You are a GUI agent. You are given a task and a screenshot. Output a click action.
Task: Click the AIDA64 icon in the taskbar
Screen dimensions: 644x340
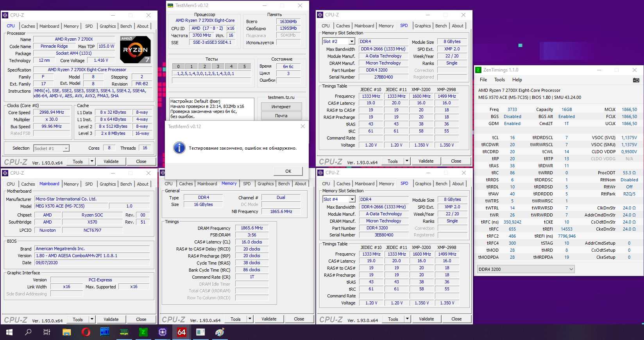click(x=181, y=332)
